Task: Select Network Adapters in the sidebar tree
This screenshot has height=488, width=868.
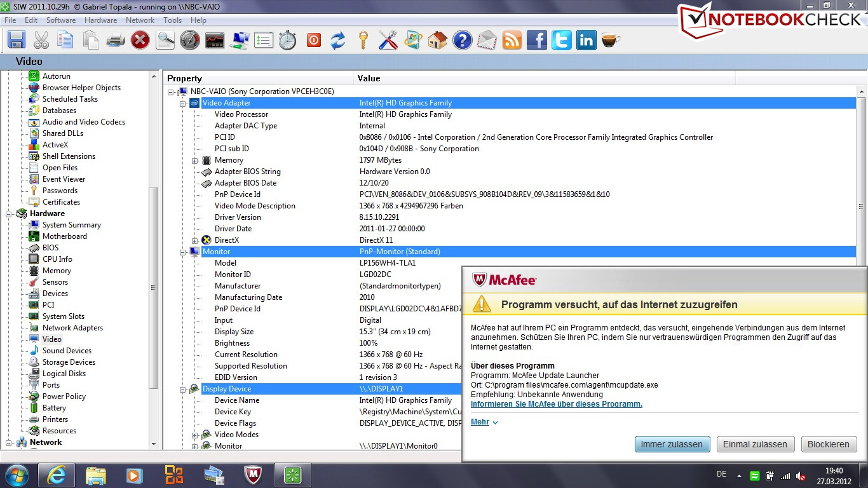Action: [x=72, y=328]
